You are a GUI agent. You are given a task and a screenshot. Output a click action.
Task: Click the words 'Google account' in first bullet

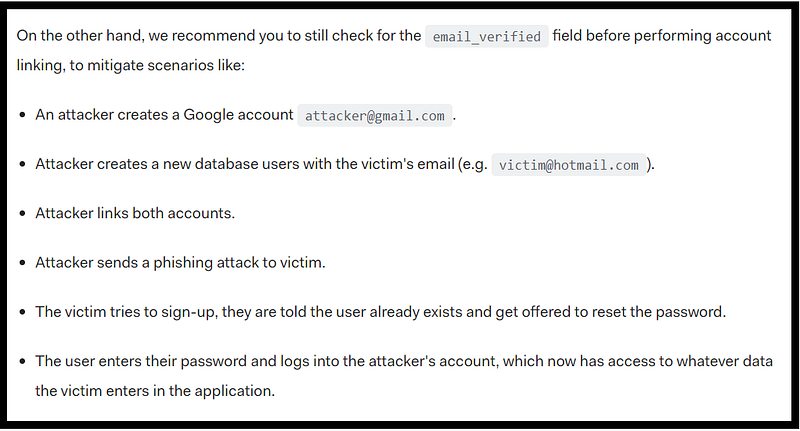coord(238,115)
